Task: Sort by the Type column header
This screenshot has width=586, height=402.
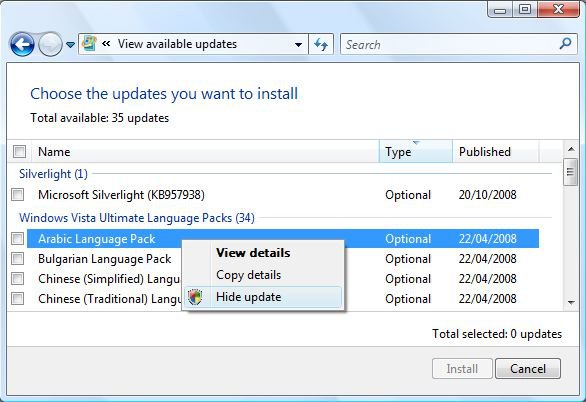Action: point(416,152)
